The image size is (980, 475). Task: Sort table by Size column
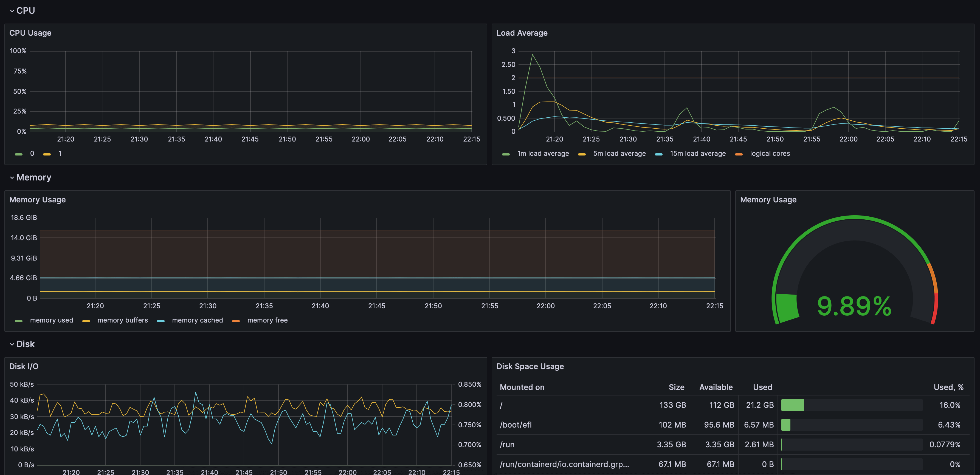pos(676,387)
